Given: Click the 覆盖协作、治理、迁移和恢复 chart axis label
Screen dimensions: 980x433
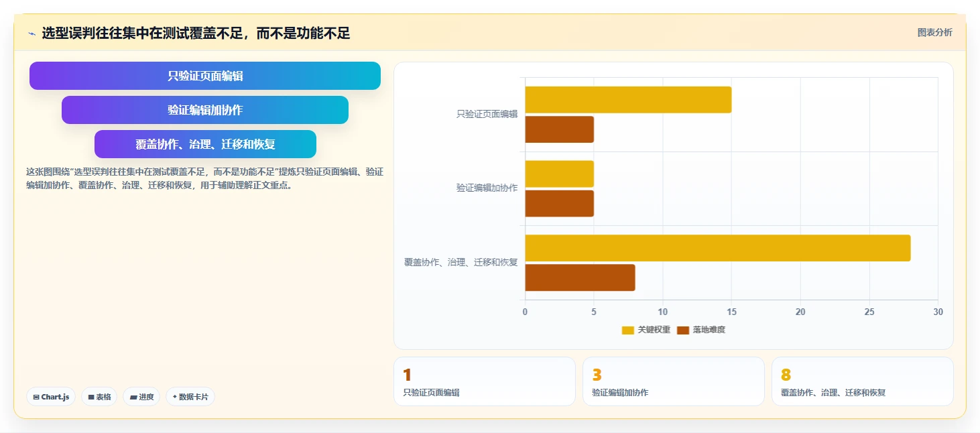Looking at the screenshot, I should click(x=461, y=263).
